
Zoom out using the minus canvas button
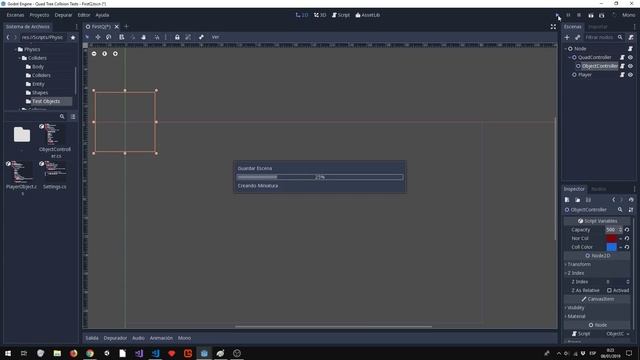click(x=94, y=53)
